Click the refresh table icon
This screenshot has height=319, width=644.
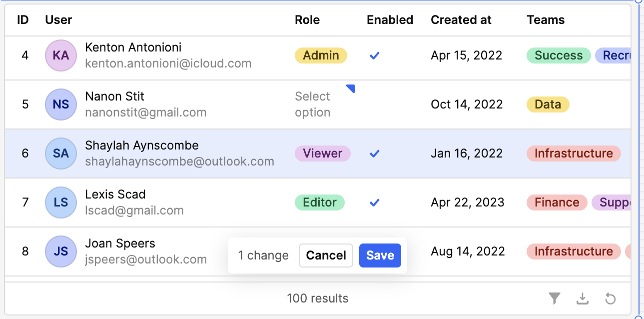coord(610,298)
